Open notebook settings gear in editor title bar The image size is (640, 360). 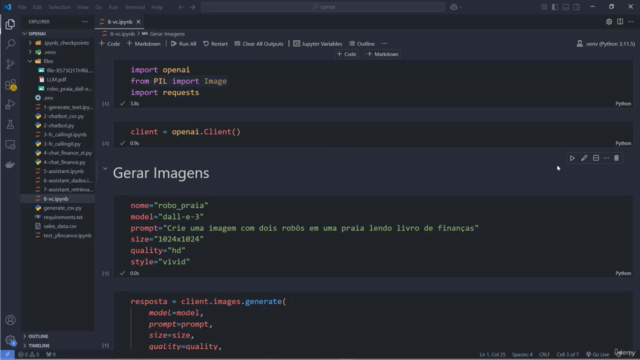609,22
